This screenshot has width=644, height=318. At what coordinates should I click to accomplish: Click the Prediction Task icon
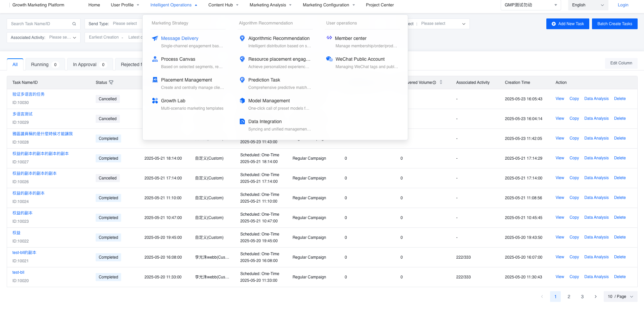point(242,80)
